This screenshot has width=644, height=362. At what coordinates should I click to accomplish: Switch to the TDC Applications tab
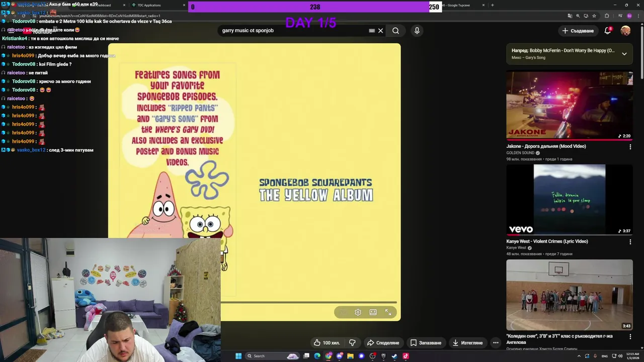(x=149, y=5)
